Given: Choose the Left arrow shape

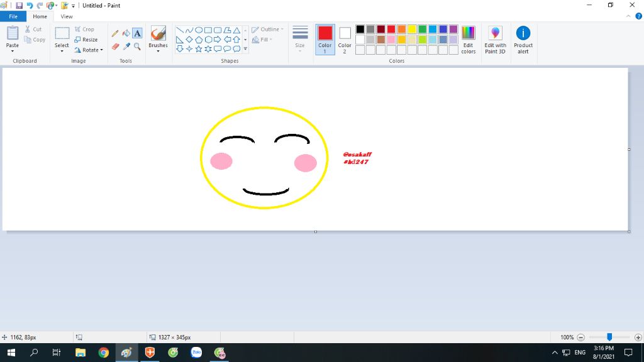Looking at the screenshot, I should [x=227, y=40].
